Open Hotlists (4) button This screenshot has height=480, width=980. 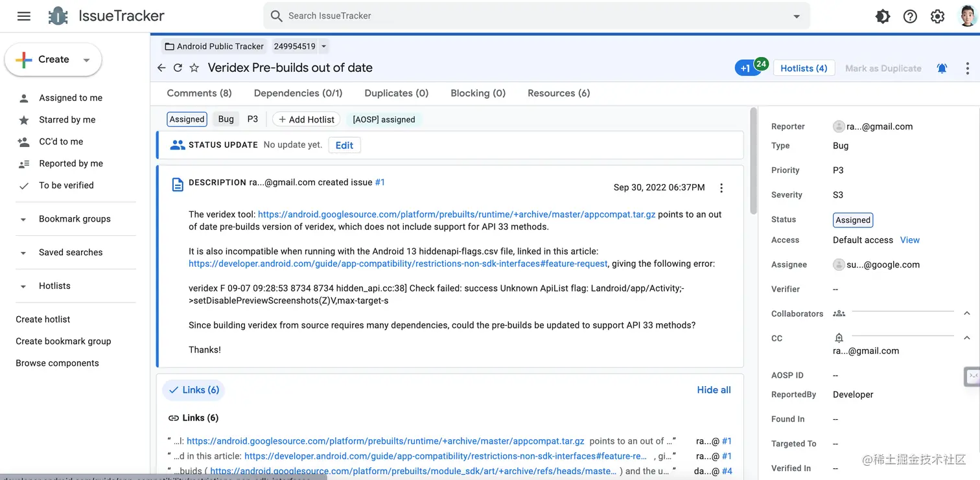click(804, 68)
